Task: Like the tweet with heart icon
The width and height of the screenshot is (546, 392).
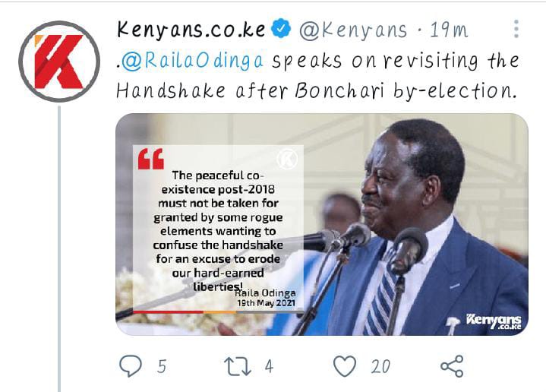Action: pos(345,366)
